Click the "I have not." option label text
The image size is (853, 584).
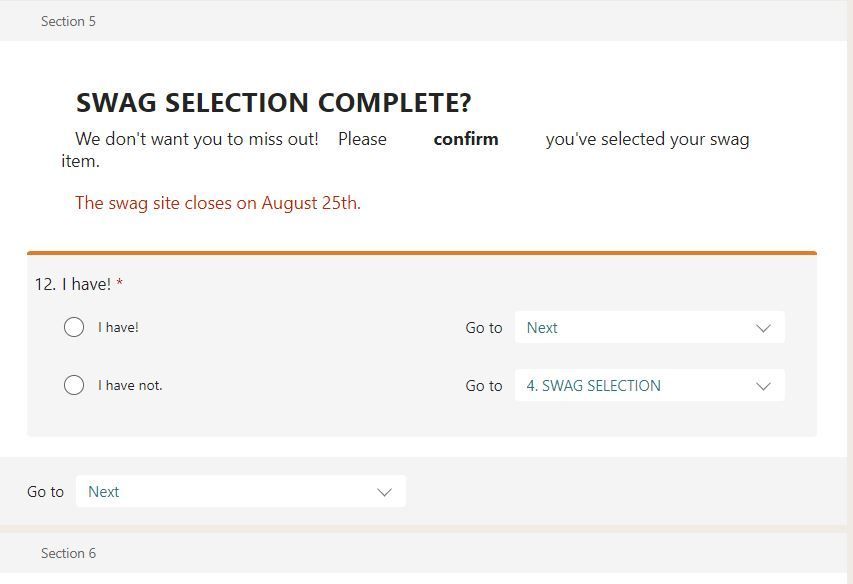pos(130,385)
